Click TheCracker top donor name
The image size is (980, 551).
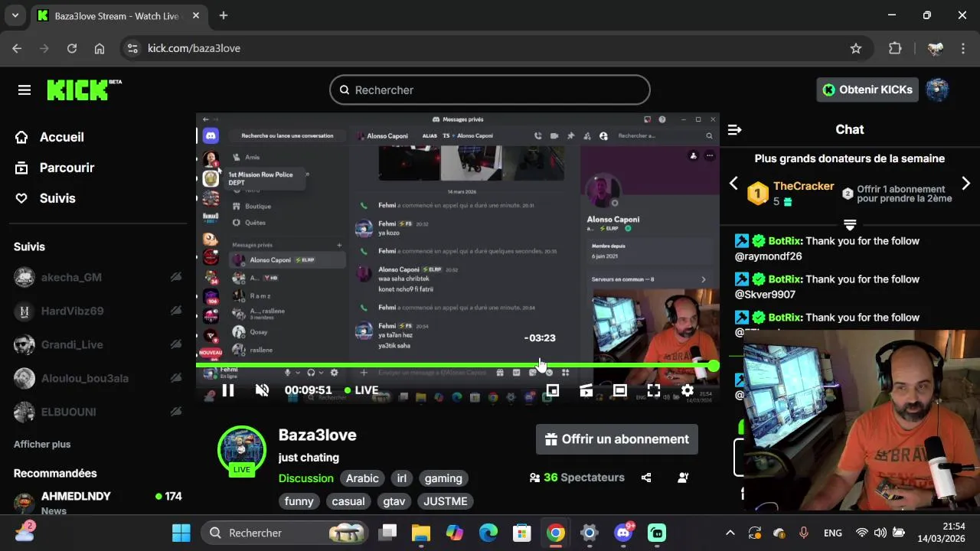point(803,186)
